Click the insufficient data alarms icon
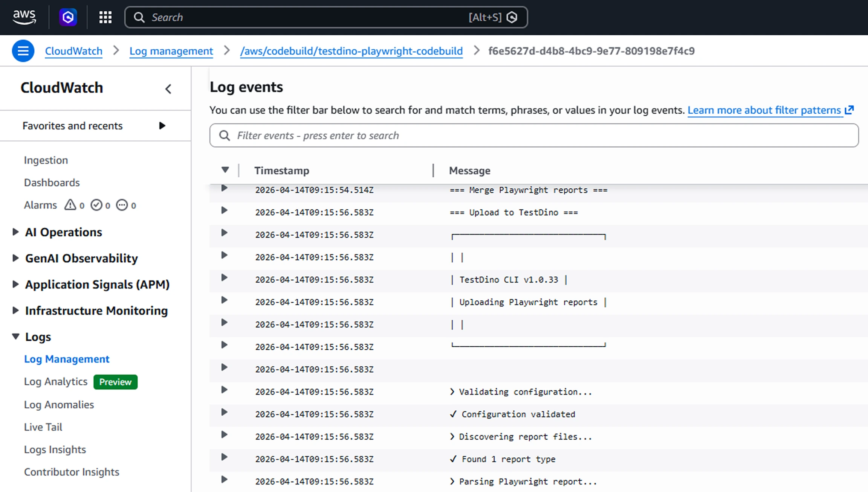The image size is (868, 492). coord(122,205)
